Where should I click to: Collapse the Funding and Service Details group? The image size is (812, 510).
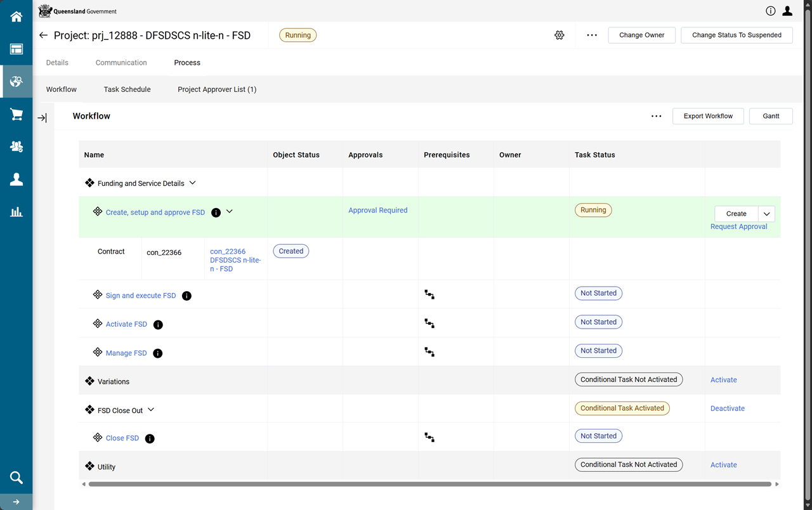(x=193, y=183)
